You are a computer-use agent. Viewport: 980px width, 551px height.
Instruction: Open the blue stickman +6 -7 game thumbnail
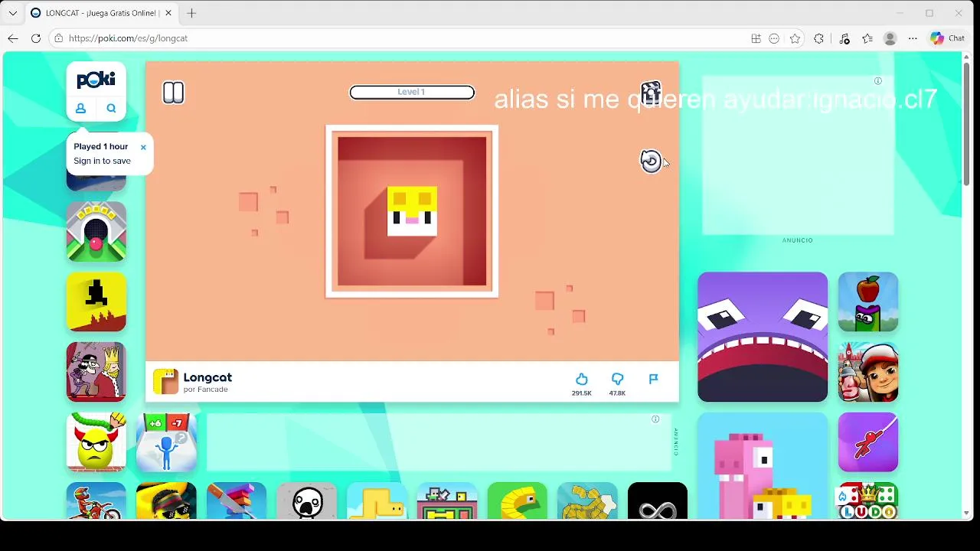(166, 442)
